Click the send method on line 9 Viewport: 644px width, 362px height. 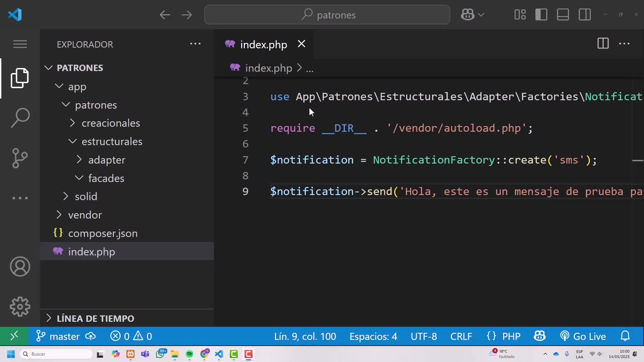tap(379, 191)
